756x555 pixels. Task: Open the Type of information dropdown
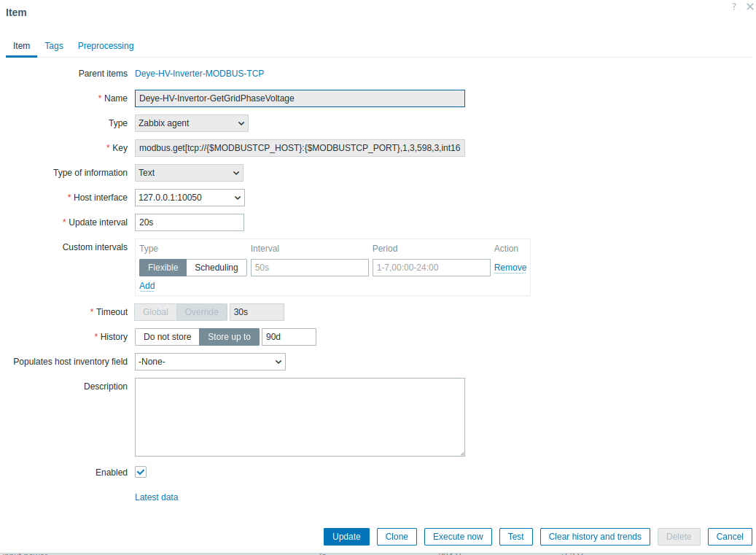click(189, 173)
